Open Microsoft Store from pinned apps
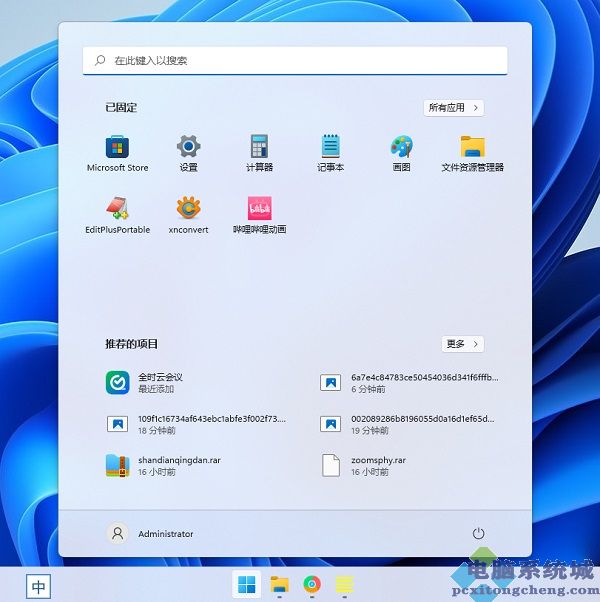Image resolution: width=600 pixels, height=602 pixels. point(117,154)
